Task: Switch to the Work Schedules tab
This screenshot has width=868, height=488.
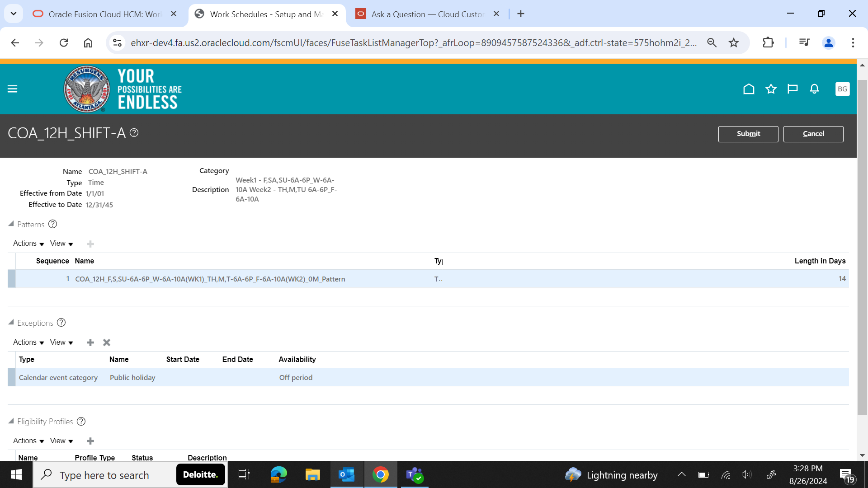Action: (x=262, y=14)
